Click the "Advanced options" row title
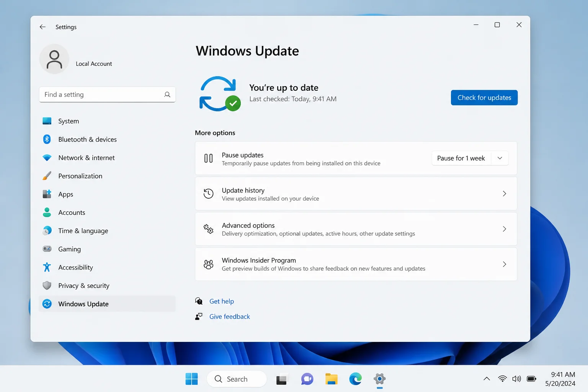This screenshot has width=588, height=392. 248,225
